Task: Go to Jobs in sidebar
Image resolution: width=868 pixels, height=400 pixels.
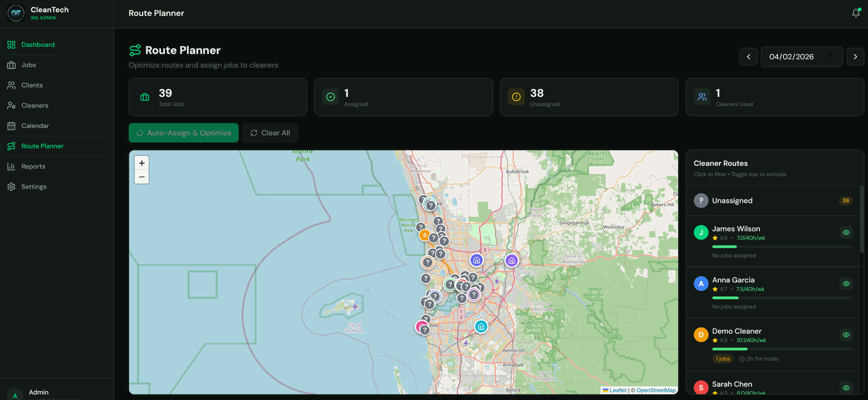Action: [x=54, y=65]
